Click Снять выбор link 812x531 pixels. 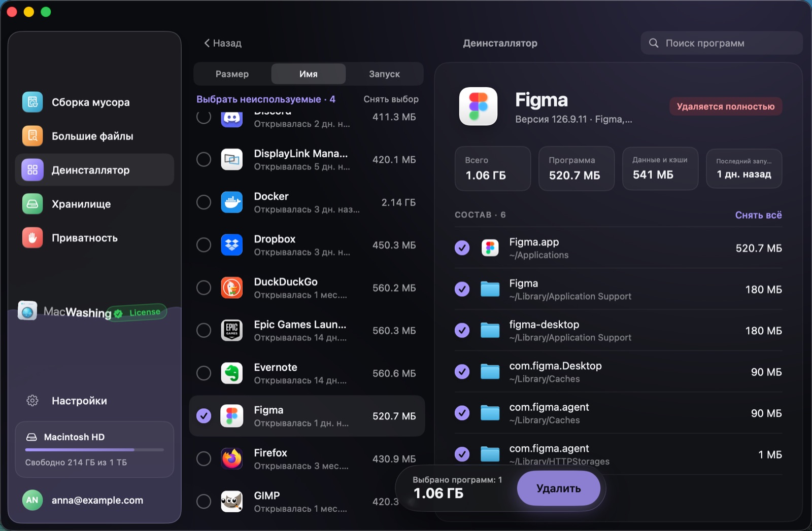click(x=391, y=99)
